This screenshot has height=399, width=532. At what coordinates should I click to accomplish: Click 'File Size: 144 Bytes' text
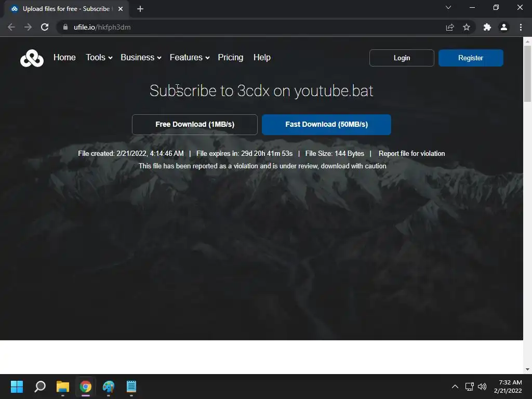click(335, 153)
